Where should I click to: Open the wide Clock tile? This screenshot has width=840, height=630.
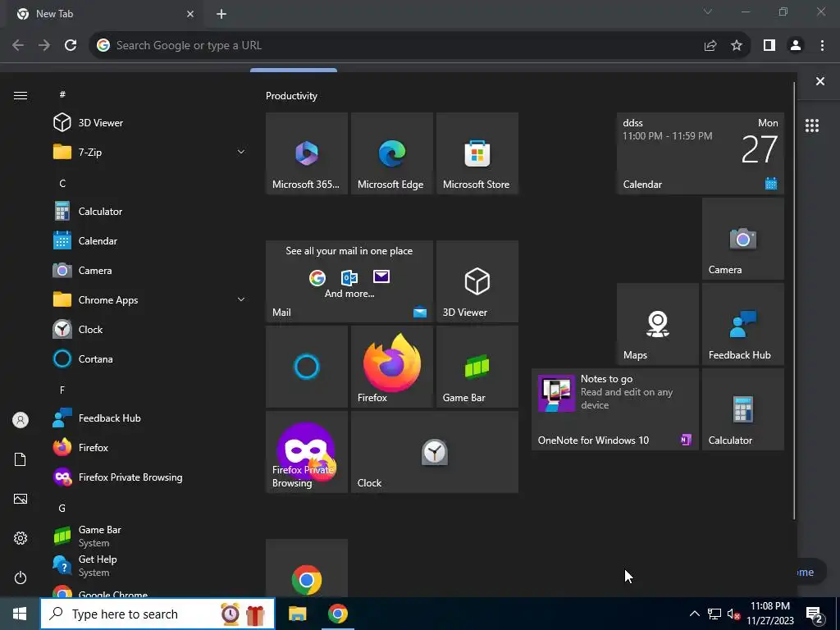(435, 452)
